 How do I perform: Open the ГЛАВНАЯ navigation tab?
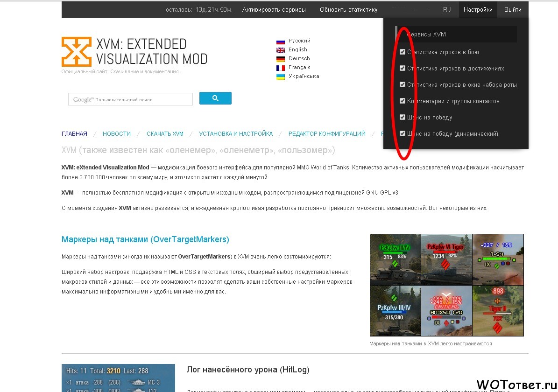74,134
